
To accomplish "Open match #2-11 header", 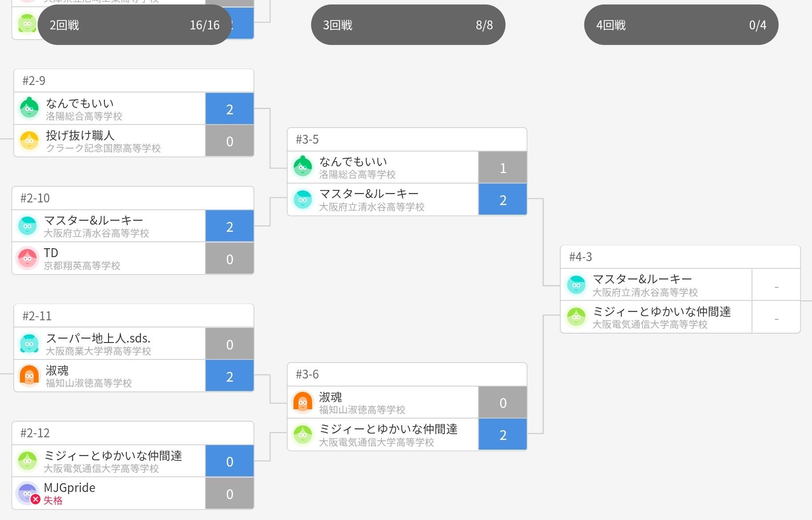I will pyautogui.click(x=133, y=316).
